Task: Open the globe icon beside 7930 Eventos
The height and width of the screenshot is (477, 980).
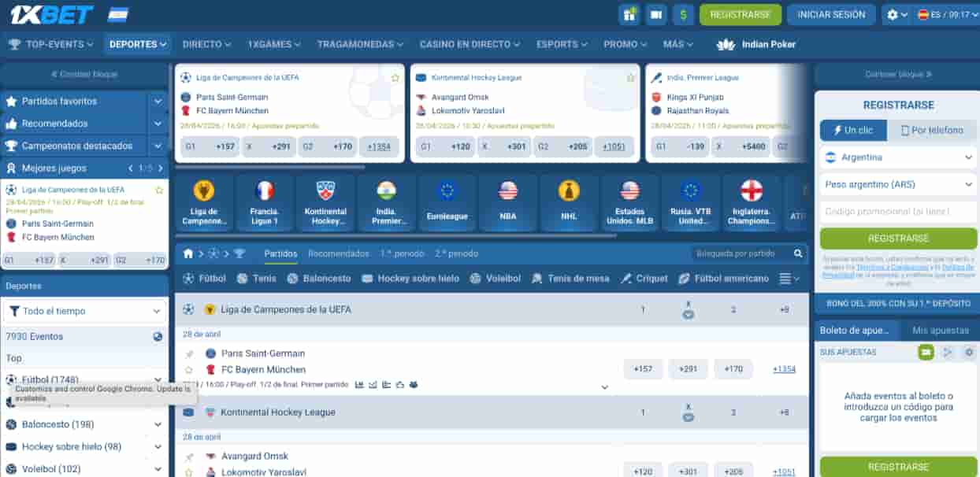Action: coord(158,337)
